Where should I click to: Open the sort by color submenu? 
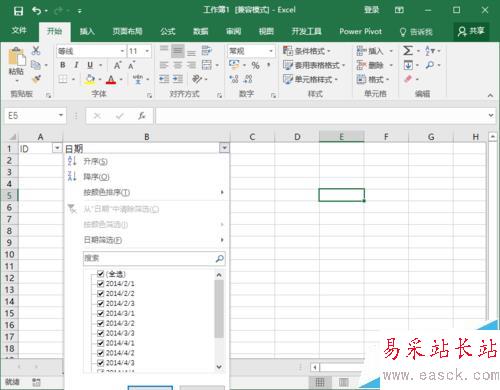pos(147,192)
